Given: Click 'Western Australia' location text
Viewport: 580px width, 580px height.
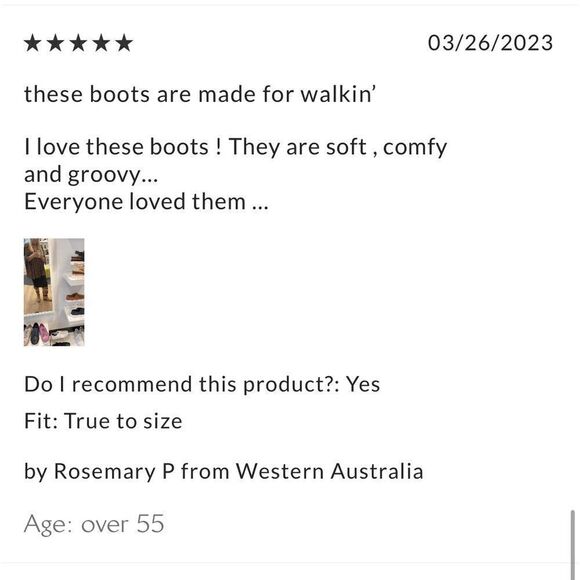Looking at the screenshot, I should point(330,471).
